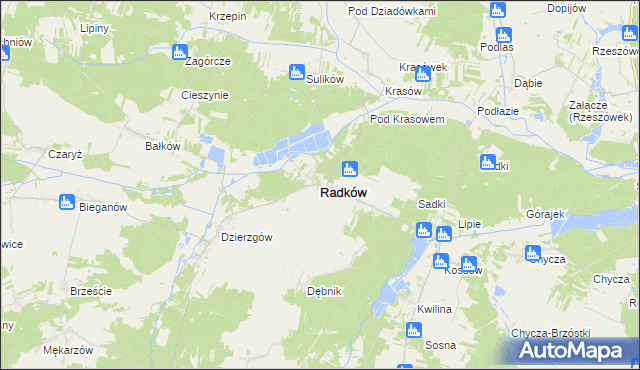
Task: Click the factory icon left of Dopijów
Action: pyautogui.click(x=498, y=10)
